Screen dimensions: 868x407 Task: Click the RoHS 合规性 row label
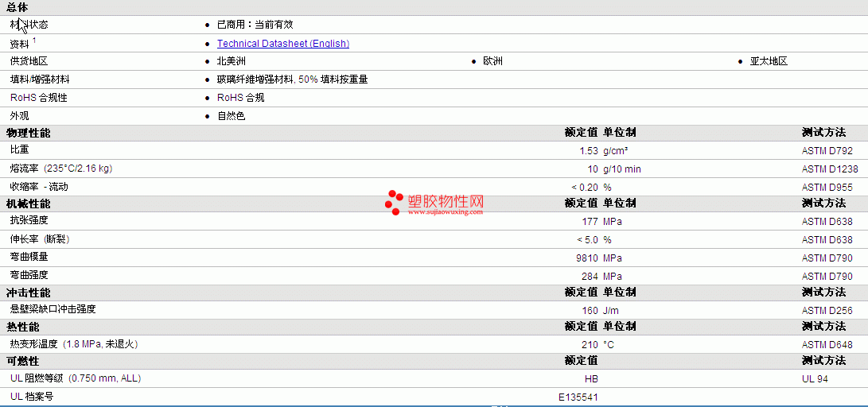point(39,98)
